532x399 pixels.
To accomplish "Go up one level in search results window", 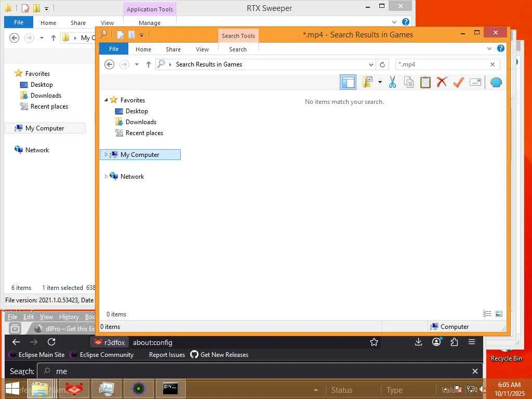I will 148,64.
